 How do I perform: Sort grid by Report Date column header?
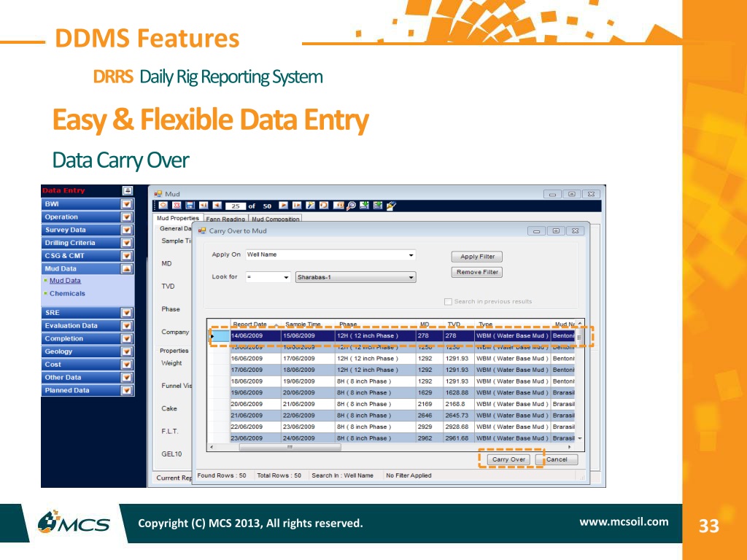255,324
